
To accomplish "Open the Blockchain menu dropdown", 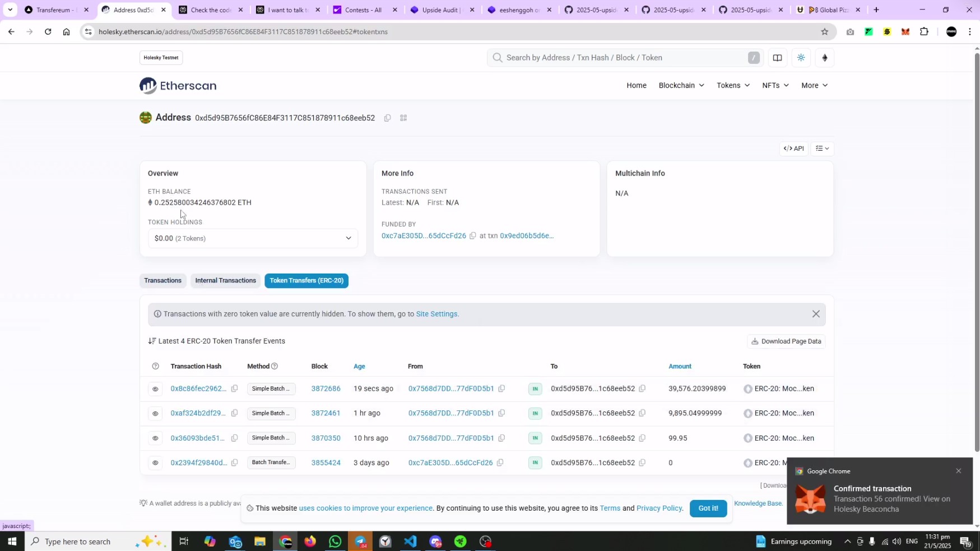I will click(681, 85).
